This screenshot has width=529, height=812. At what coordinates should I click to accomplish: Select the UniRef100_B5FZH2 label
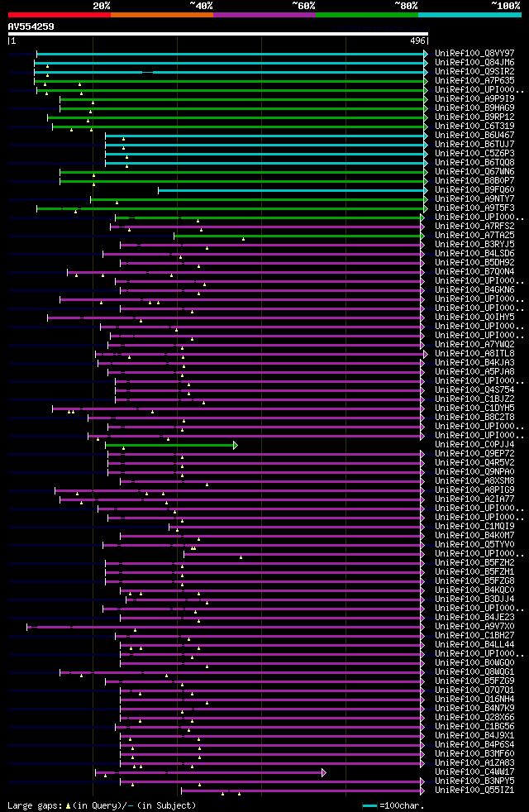click(x=474, y=563)
